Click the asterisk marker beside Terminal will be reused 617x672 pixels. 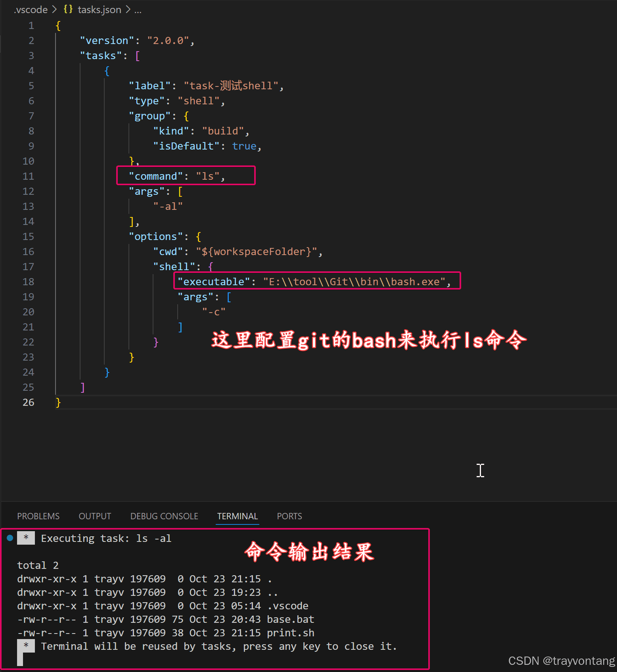[26, 646]
